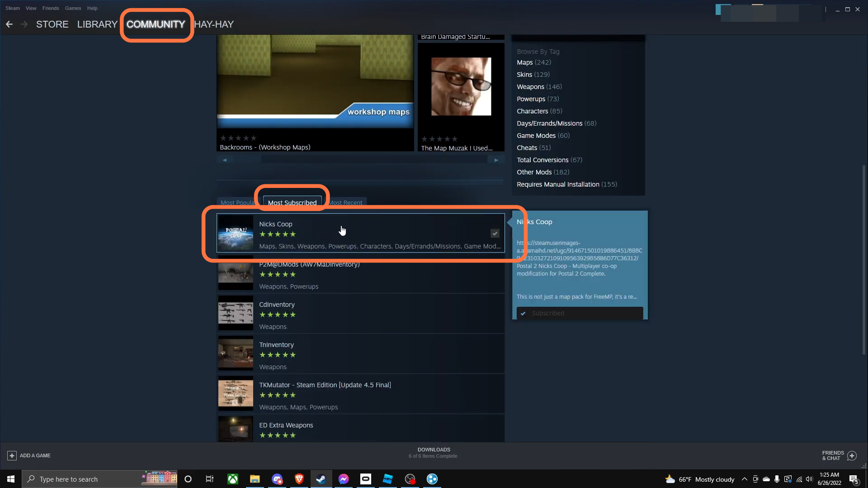Switch to the Most Recent tab
This screenshot has height=488, width=868.
[x=345, y=203]
